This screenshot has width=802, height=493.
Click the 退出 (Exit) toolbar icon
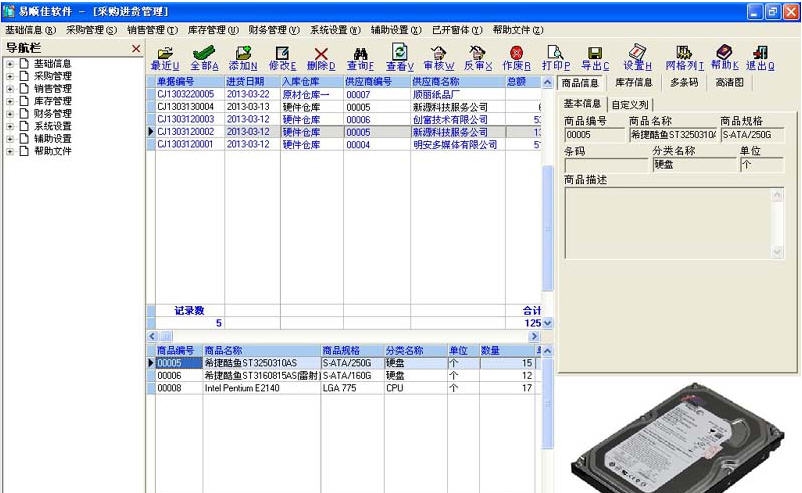760,52
